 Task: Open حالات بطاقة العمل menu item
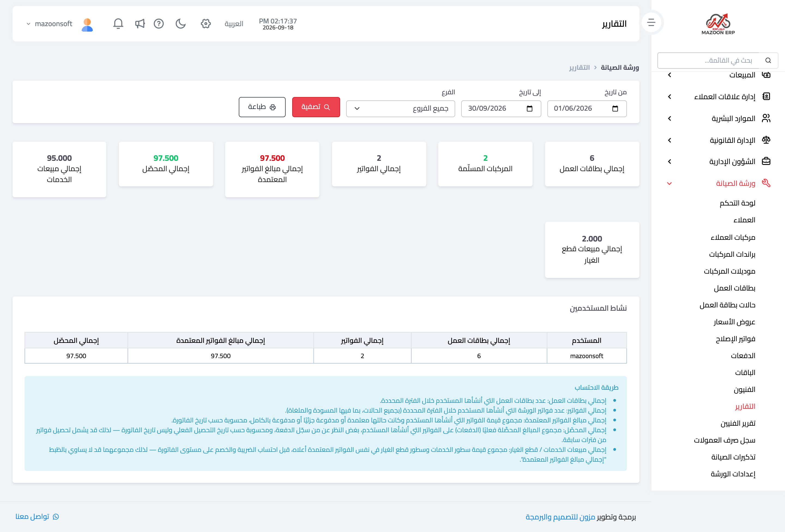click(x=727, y=305)
